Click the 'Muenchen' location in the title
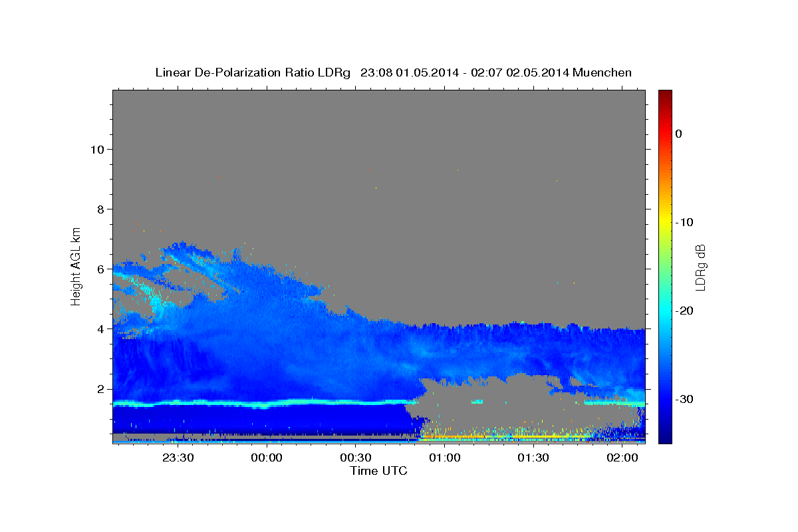This screenshot has height=532, width=798. click(602, 72)
